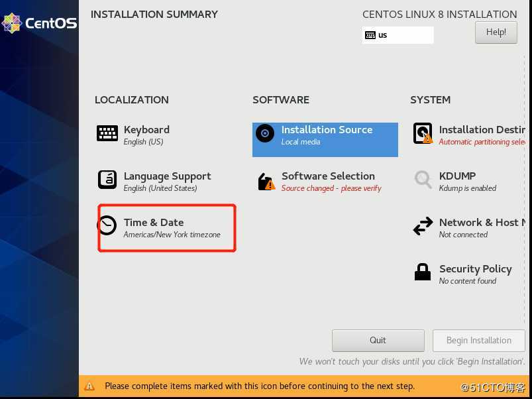Open the Security Policy lock icon
This screenshot has height=399, width=532.
point(423,272)
